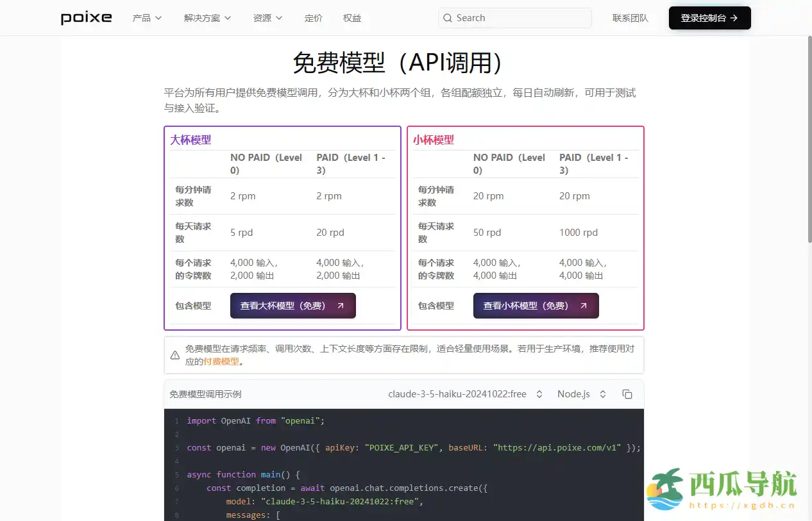Open the 产品 dropdown menu
This screenshot has height=521, width=812.
(147, 18)
